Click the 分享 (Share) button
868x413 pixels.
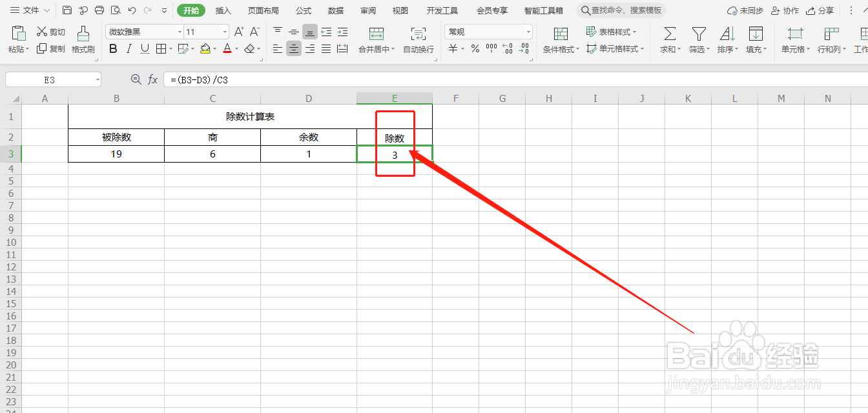(x=819, y=11)
